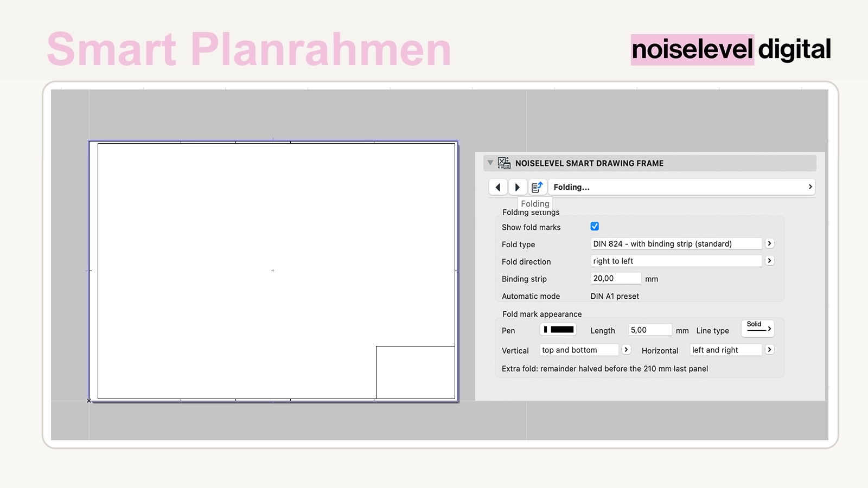Open the settings page list icon

537,187
